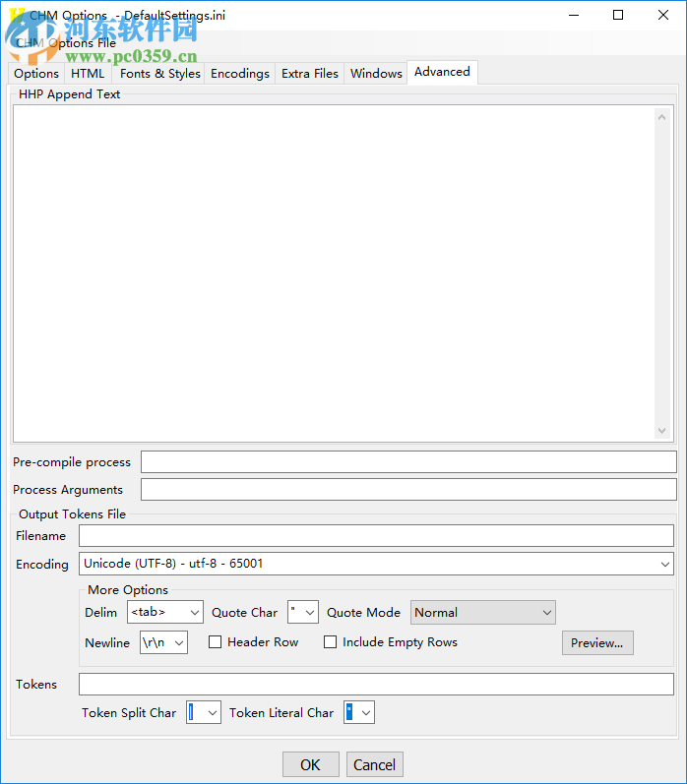Open the Token Literal Char dropdown
Viewport: 687px width, 784px height.
[x=366, y=712]
